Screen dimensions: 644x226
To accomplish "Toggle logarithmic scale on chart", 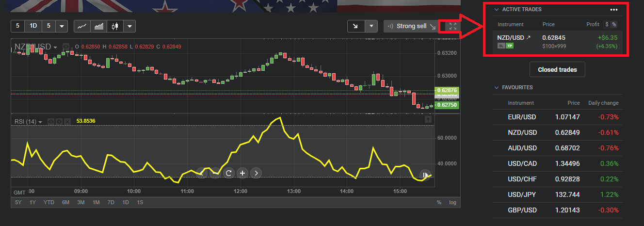I will click(x=452, y=202).
